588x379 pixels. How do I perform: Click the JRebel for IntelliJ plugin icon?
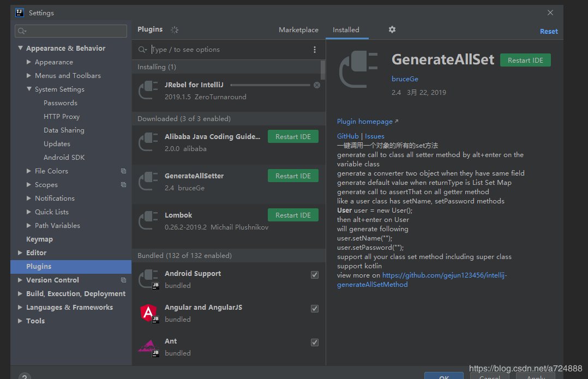tap(148, 91)
